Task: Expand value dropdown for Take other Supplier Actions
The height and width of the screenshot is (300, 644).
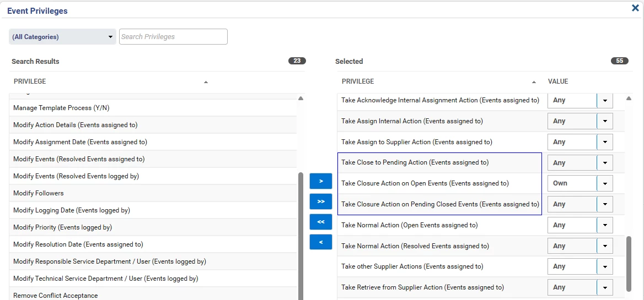Action: pos(605,266)
